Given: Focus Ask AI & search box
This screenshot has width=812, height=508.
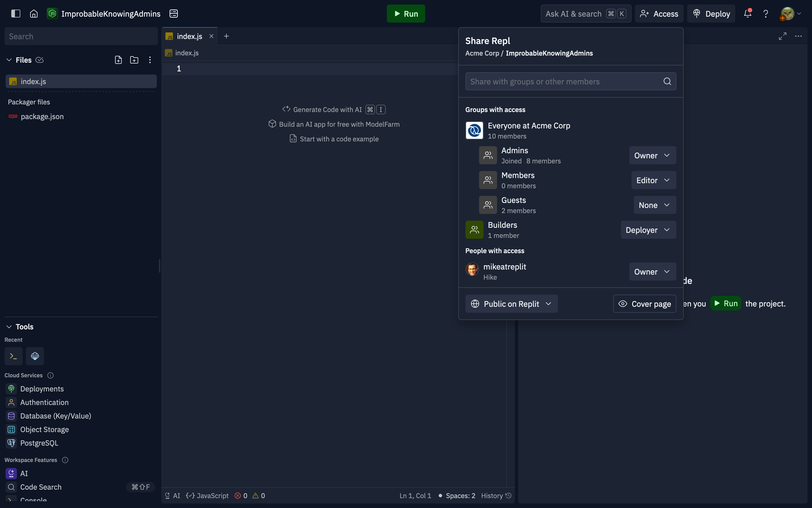Looking at the screenshot, I should pyautogui.click(x=586, y=14).
